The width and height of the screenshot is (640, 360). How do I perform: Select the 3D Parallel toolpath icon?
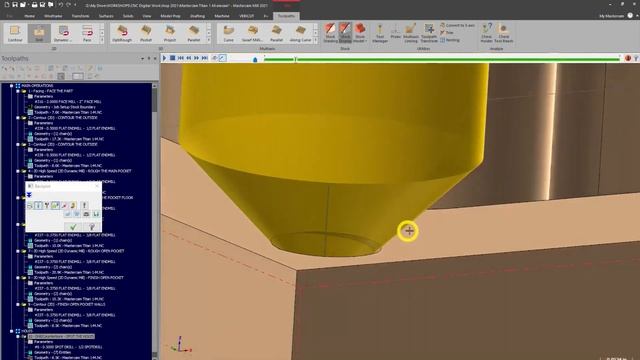pos(193,33)
